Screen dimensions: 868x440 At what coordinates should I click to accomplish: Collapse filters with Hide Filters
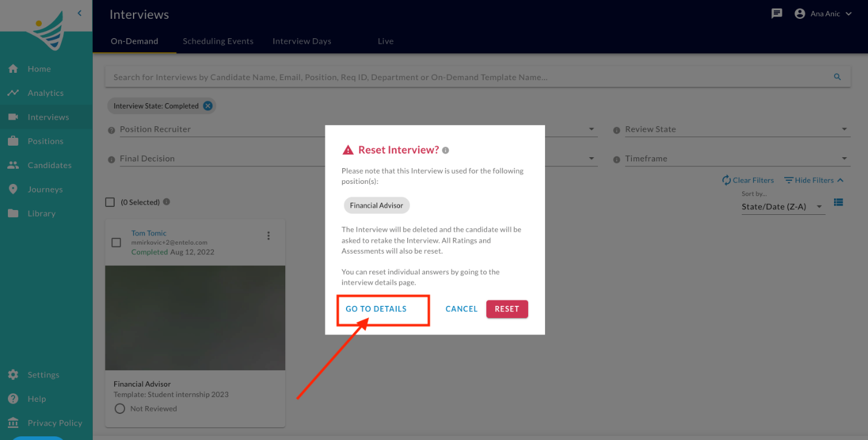pyautogui.click(x=814, y=180)
